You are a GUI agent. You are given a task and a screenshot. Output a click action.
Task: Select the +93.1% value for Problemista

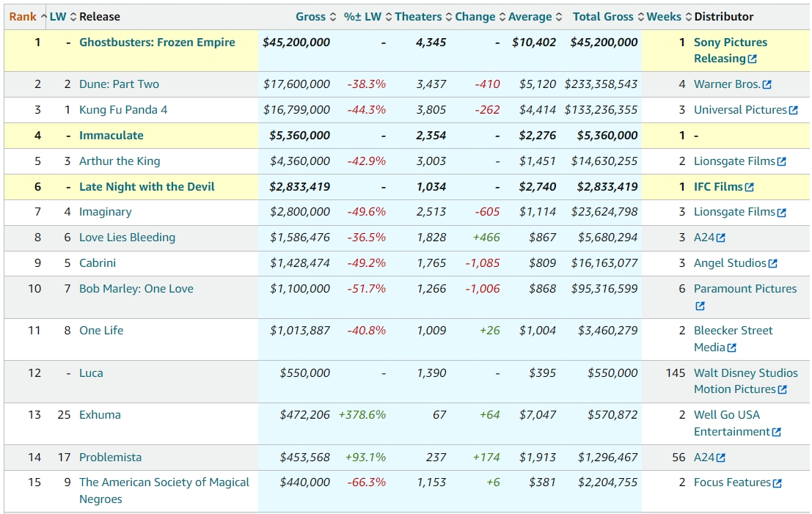[x=365, y=457]
